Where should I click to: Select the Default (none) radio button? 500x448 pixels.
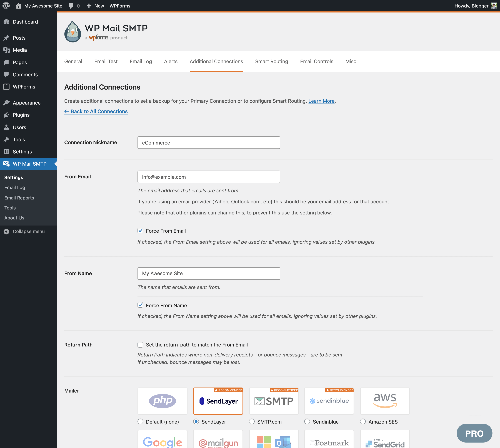click(x=140, y=421)
